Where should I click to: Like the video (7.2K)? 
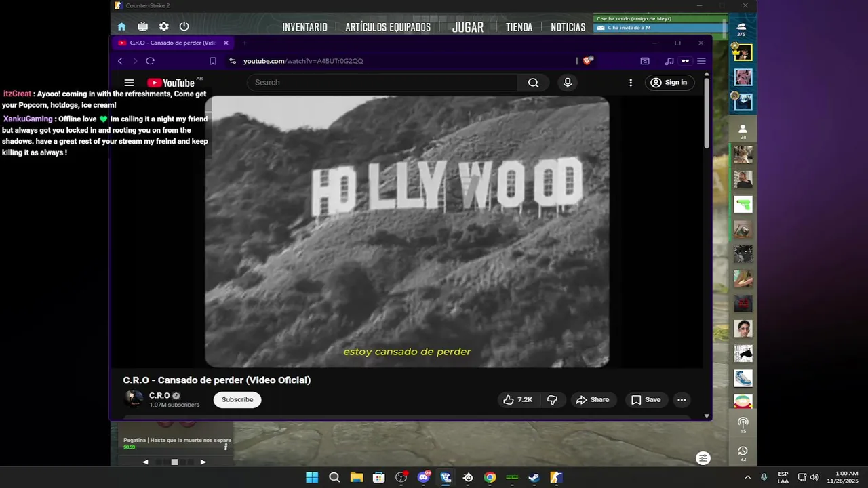(517, 400)
